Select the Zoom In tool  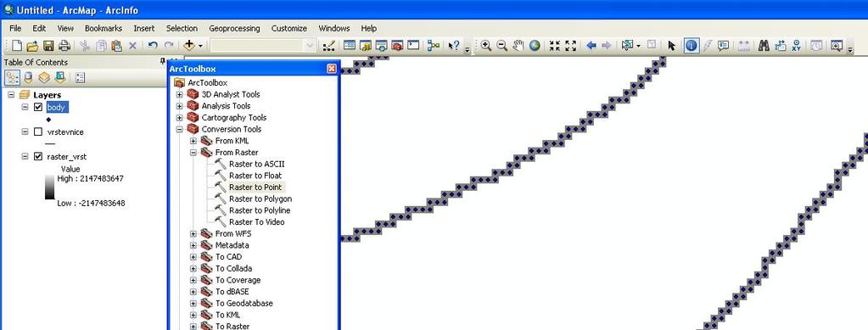click(486, 46)
